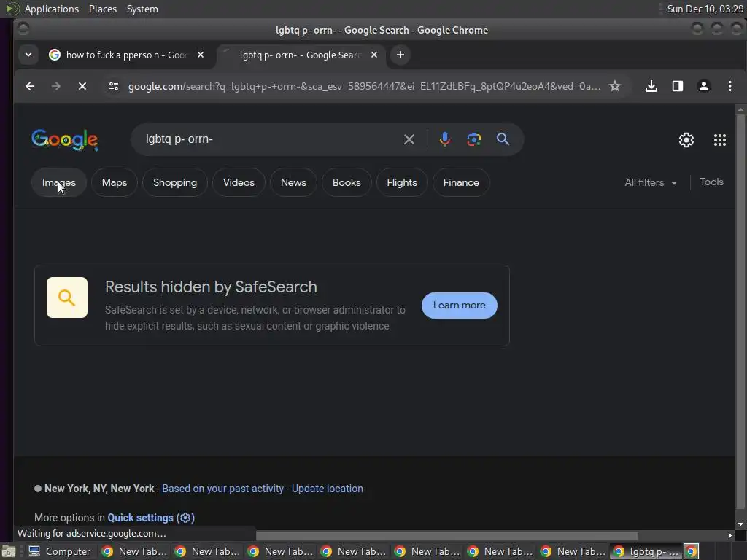Search by image with Google Lens
This screenshot has height=560, width=747.
pos(473,139)
